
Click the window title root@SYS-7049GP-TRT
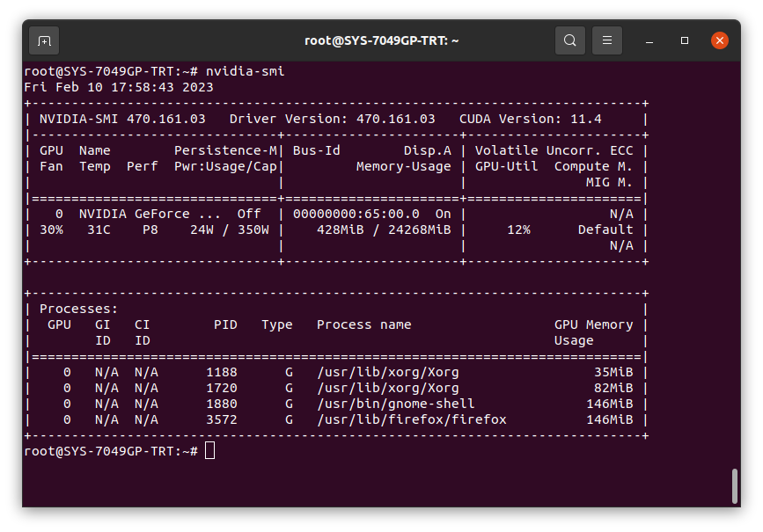point(382,40)
